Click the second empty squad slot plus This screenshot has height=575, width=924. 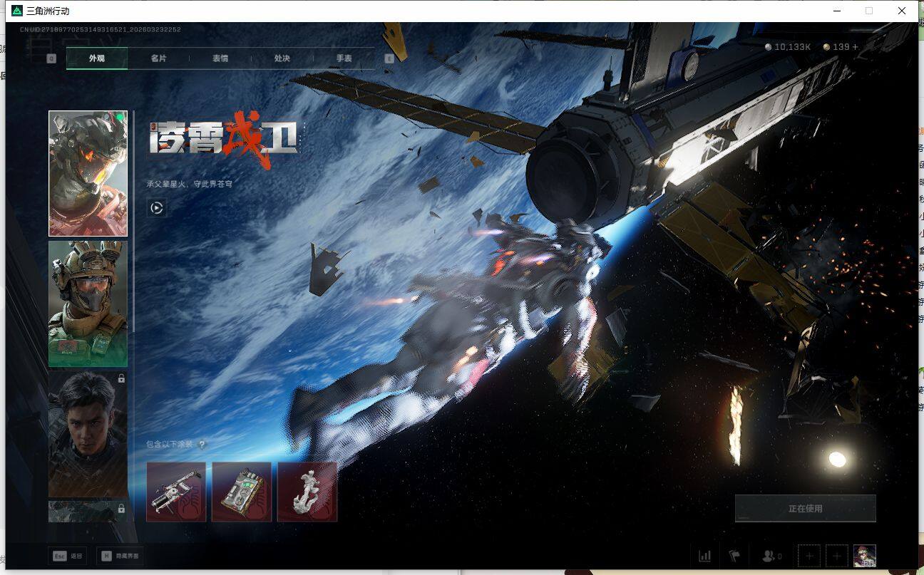click(836, 556)
